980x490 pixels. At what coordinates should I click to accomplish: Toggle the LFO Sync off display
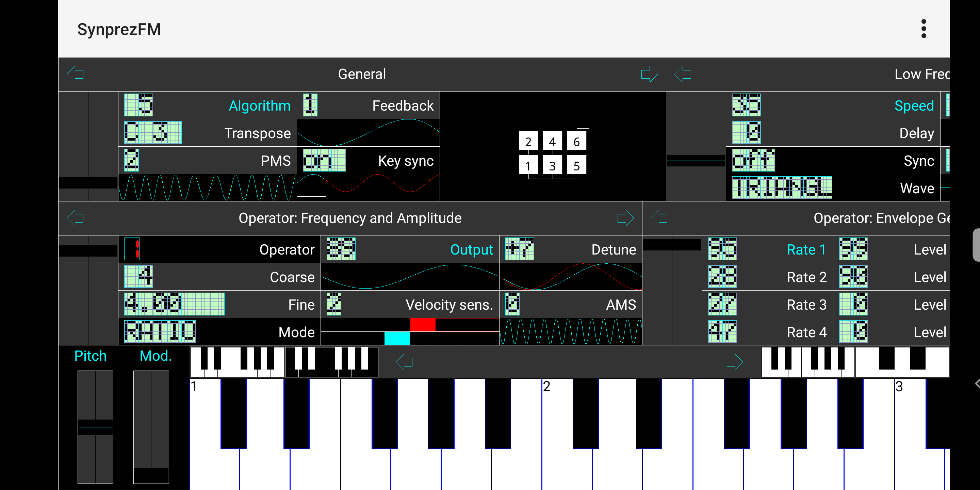(x=753, y=161)
